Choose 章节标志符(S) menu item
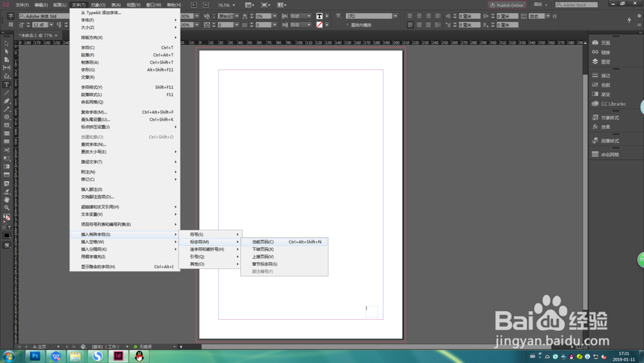The height and width of the screenshot is (363, 644). coord(284,264)
